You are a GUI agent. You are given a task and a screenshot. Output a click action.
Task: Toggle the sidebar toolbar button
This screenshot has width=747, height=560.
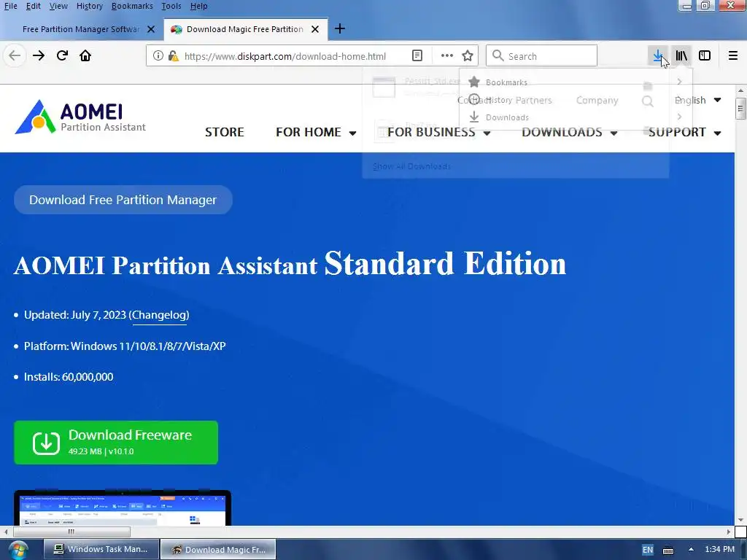(705, 55)
